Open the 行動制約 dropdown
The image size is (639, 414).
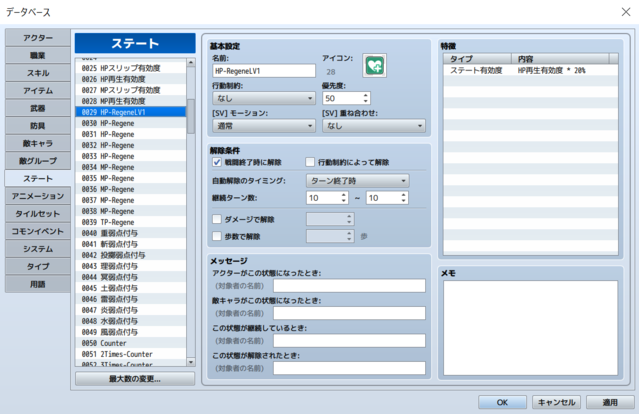coord(264,98)
